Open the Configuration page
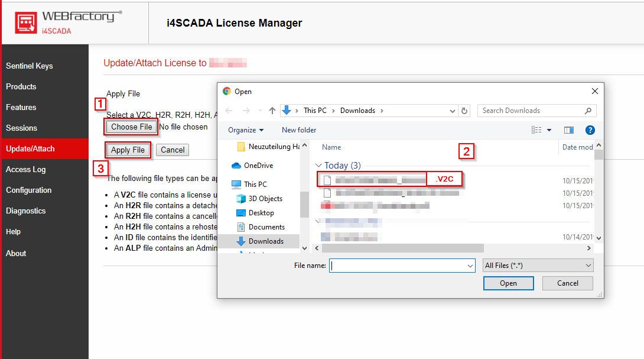The image size is (644, 359). point(28,190)
